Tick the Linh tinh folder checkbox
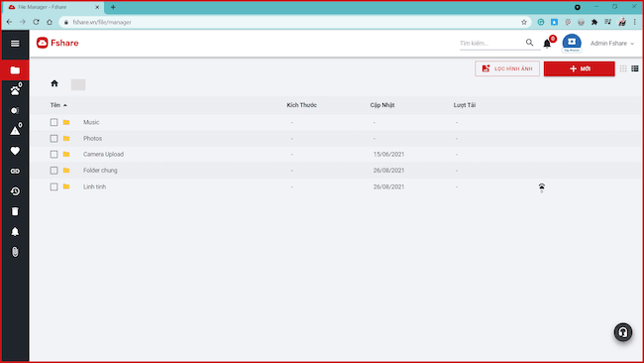 click(x=54, y=186)
